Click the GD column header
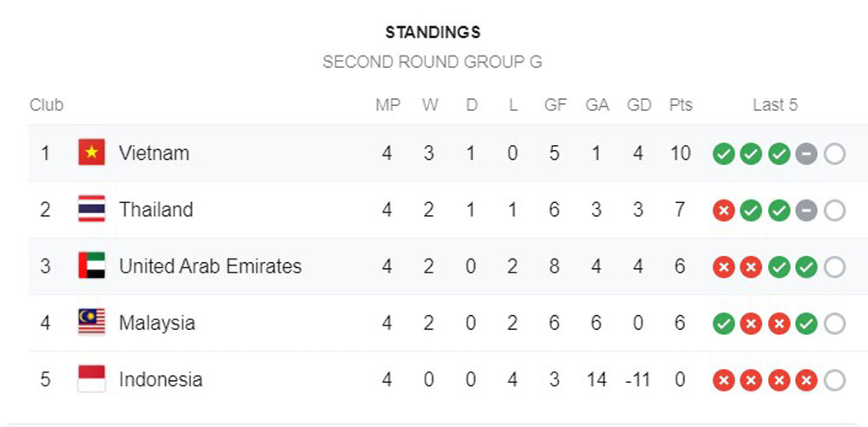 click(x=639, y=105)
